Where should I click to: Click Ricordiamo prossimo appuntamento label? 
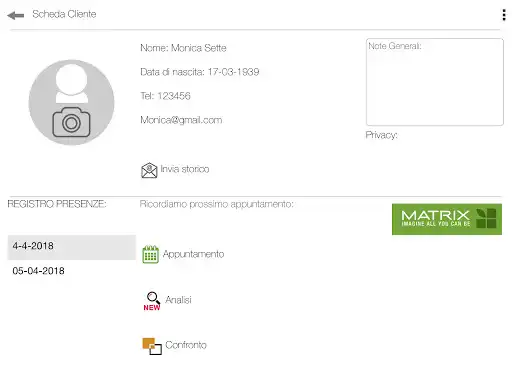click(217, 204)
